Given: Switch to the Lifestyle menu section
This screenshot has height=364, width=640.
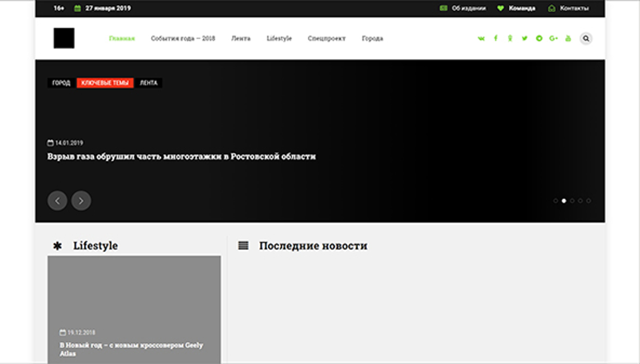Looking at the screenshot, I should [x=279, y=38].
